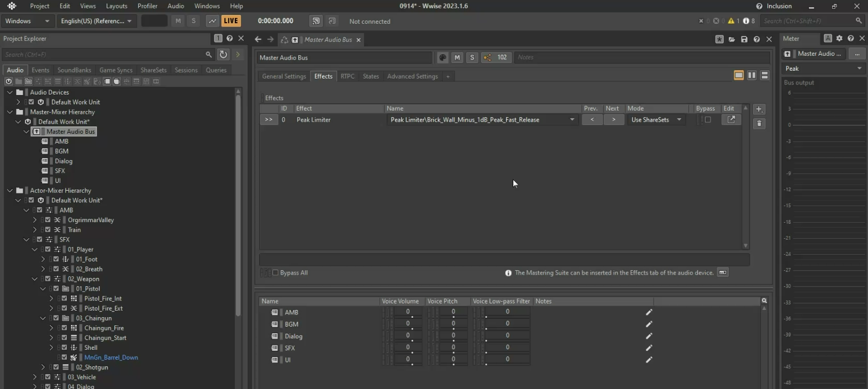Adjust Voice Low-pass Filter slider for AMB
Viewport: 868px width, 389px height.
coord(507,312)
